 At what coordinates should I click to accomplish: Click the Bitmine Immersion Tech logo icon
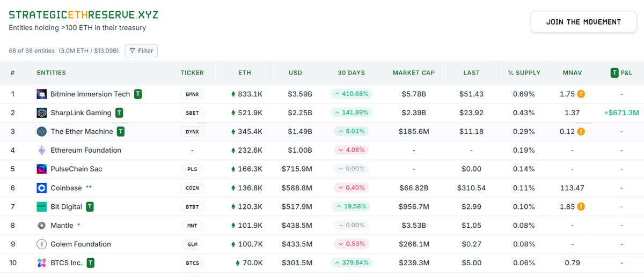[41, 94]
